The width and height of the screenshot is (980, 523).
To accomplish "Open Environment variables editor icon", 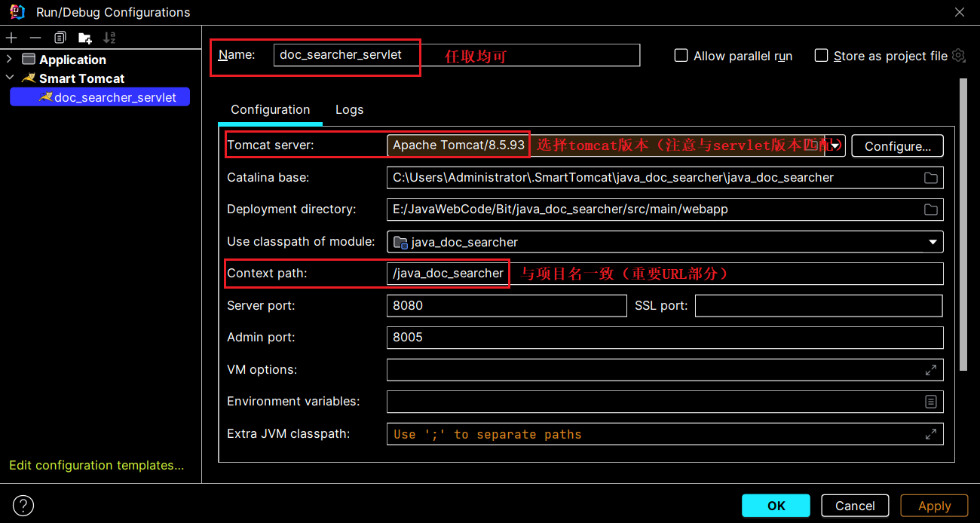I will (932, 402).
